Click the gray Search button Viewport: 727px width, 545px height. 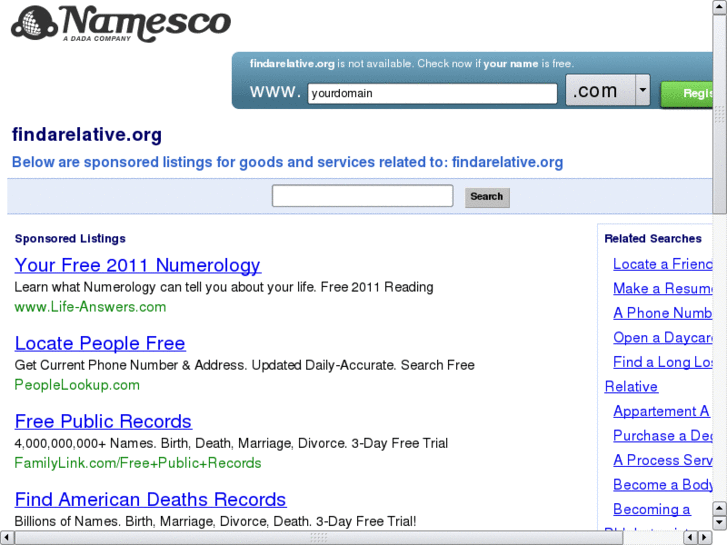coord(487,197)
